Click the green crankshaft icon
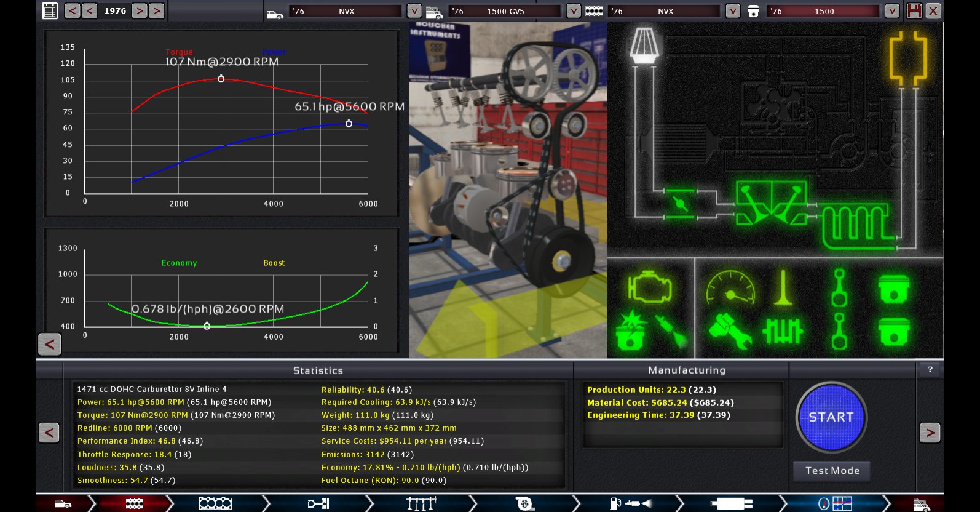Screen dimensions: 980x512 783,331
